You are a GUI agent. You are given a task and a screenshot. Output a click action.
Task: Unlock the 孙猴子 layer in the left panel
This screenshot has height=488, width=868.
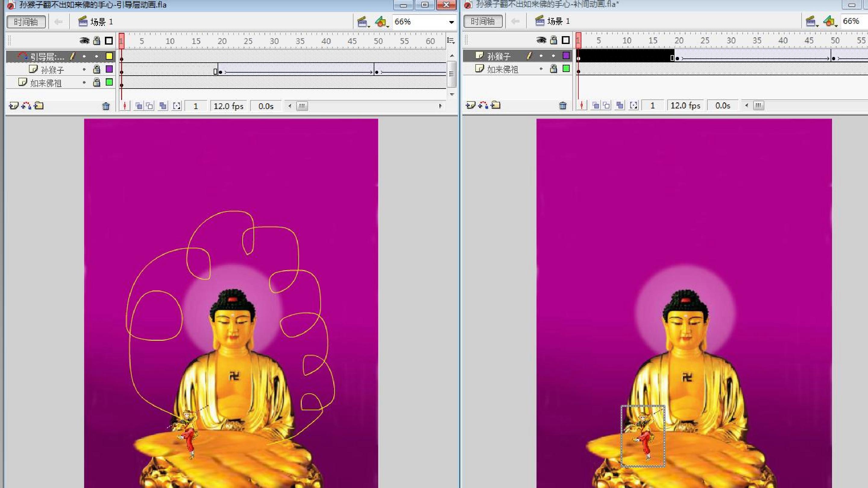tap(97, 69)
